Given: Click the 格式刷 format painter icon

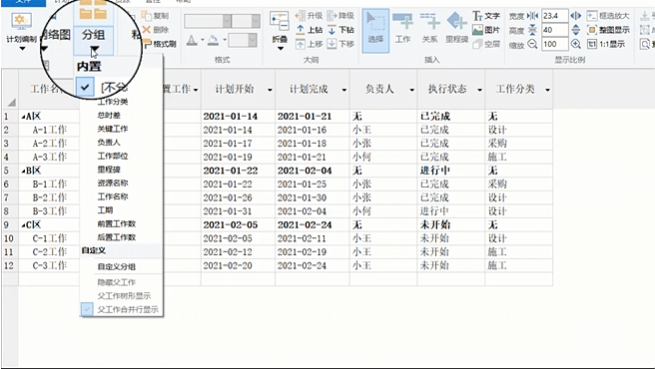Looking at the screenshot, I should [x=147, y=43].
